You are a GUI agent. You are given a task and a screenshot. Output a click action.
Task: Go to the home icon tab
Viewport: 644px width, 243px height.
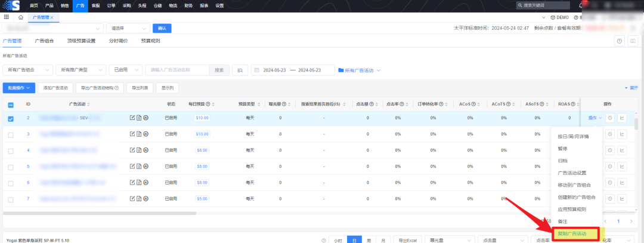[20, 18]
